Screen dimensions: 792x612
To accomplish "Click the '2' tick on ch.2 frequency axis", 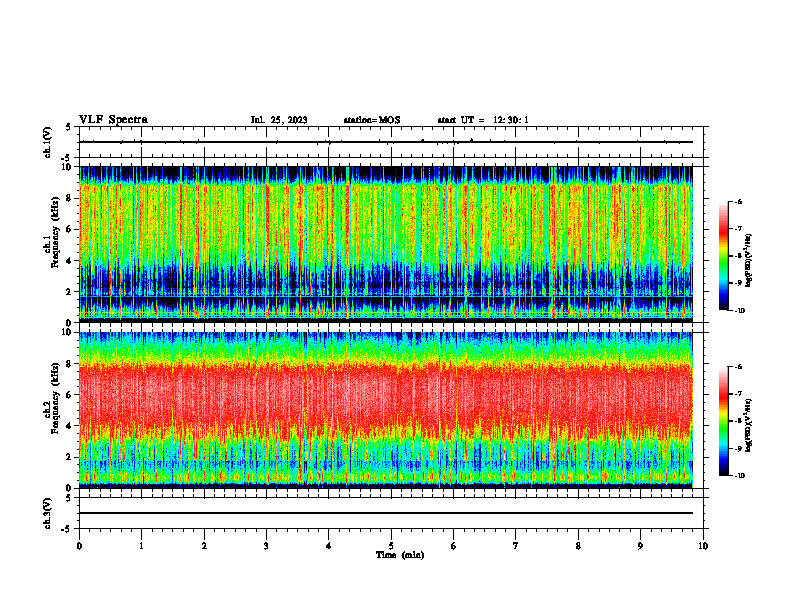I will coord(70,457).
